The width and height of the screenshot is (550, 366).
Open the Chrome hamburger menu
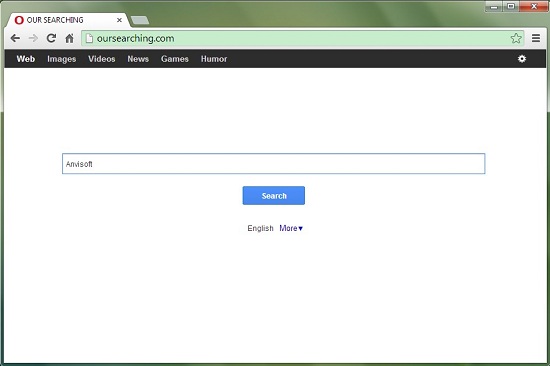536,38
